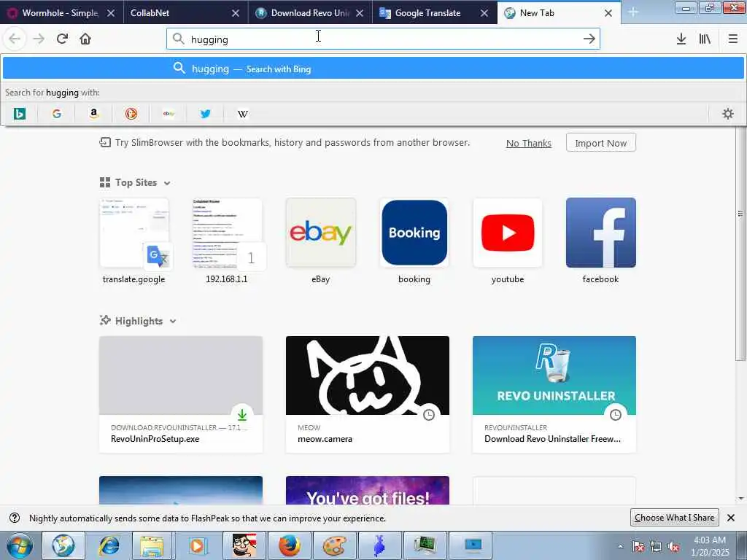
Task: Submit search with the go arrow
Action: 589,39
